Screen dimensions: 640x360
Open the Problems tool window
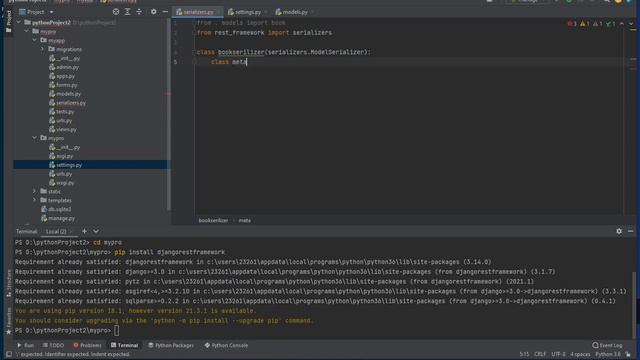[x=87, y=345]
